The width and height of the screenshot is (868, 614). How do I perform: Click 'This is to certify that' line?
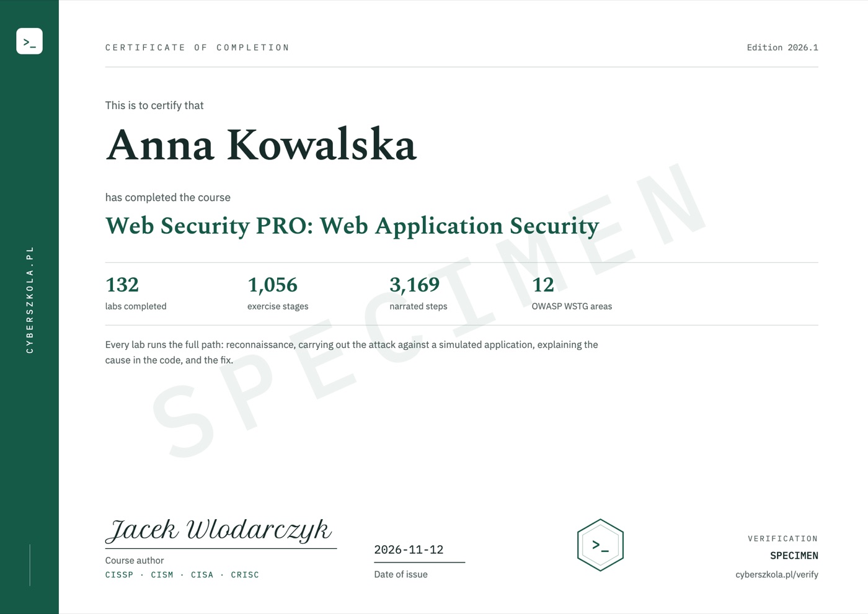pyautogui.click(x=154, y=105)
